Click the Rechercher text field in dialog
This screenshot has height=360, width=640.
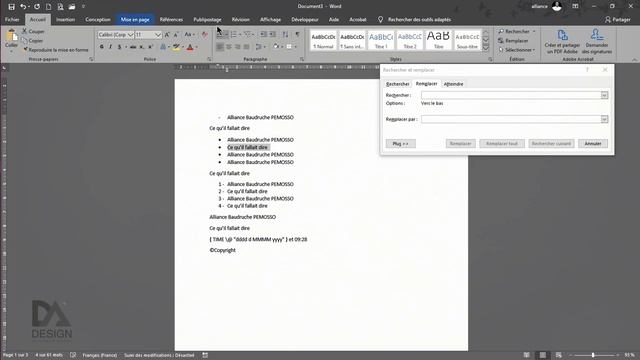[x=511, y=95]
